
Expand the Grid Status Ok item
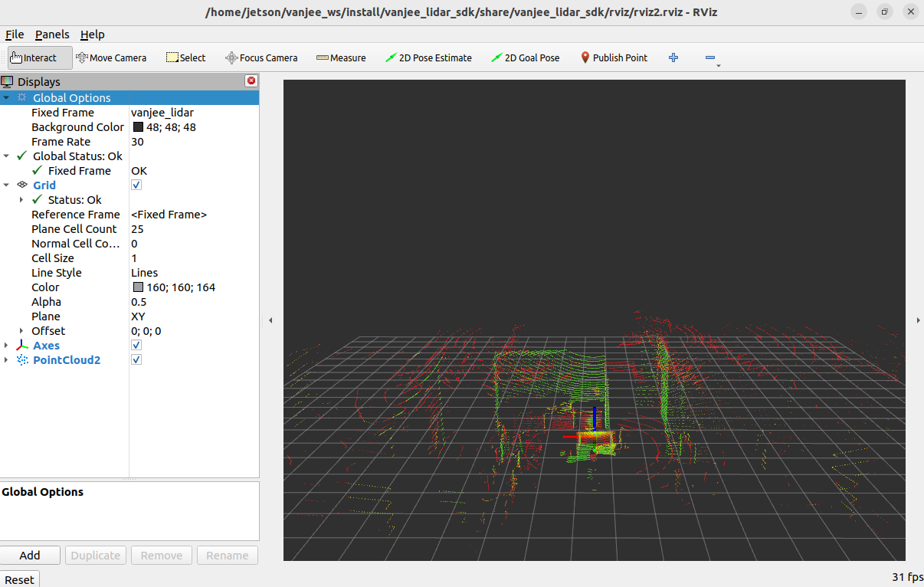pyautogui.click(x=21, y=199)
